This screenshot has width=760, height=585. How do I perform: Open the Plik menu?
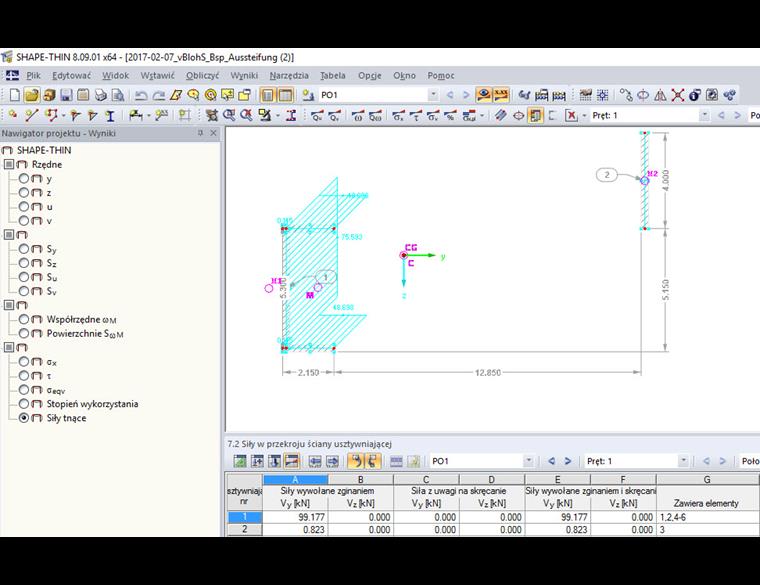[x=33, y=76]
